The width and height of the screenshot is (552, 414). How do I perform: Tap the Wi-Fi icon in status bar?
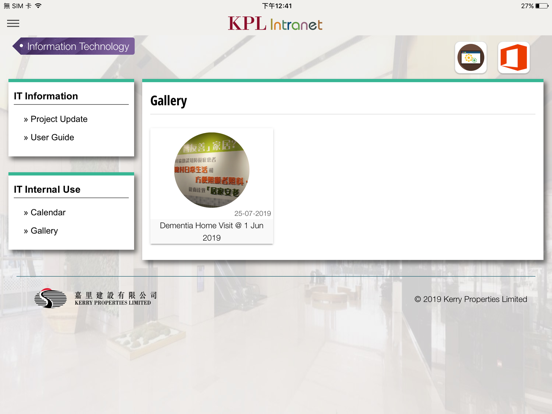(x=38, y=6)
